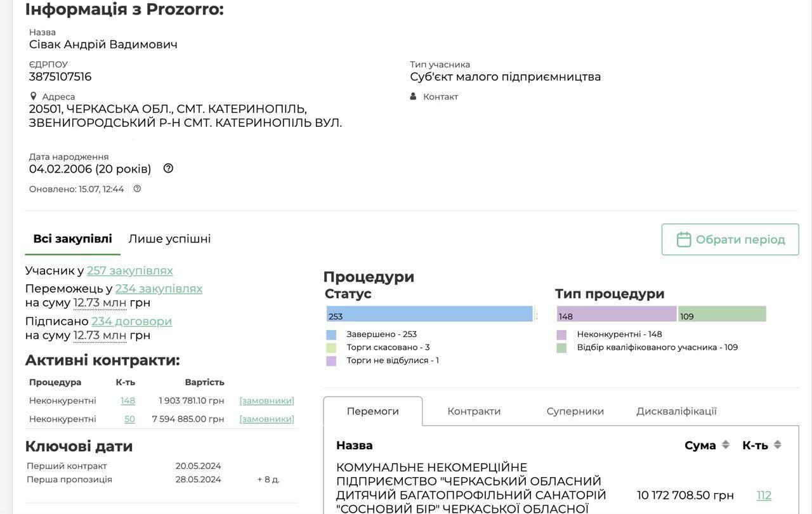Click the 12.73 млн winner sum value
The image size is (812, 514).
pos(100,303)
